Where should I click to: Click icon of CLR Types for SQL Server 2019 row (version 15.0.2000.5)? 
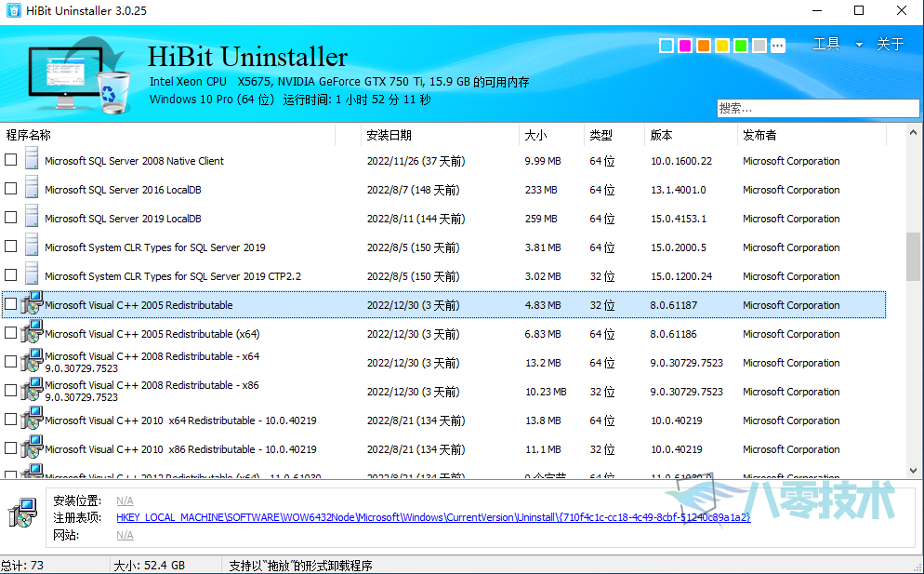tap(32, 247)
